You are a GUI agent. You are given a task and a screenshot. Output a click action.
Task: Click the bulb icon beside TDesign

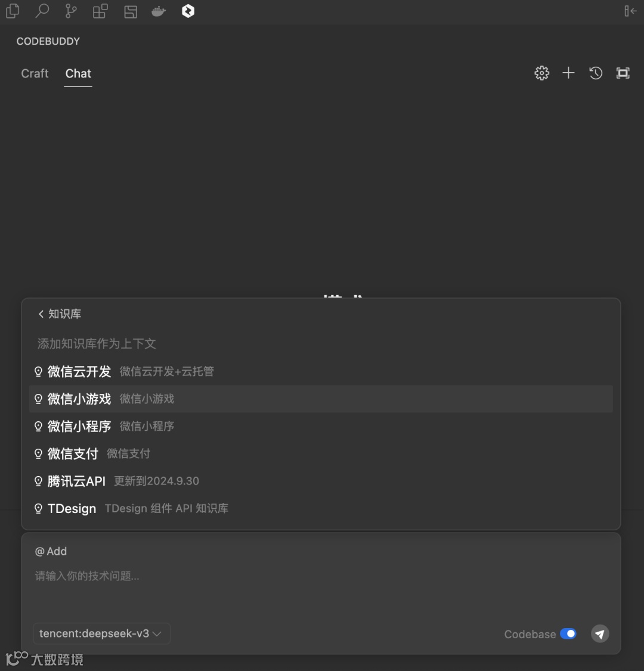coord(38,508)
